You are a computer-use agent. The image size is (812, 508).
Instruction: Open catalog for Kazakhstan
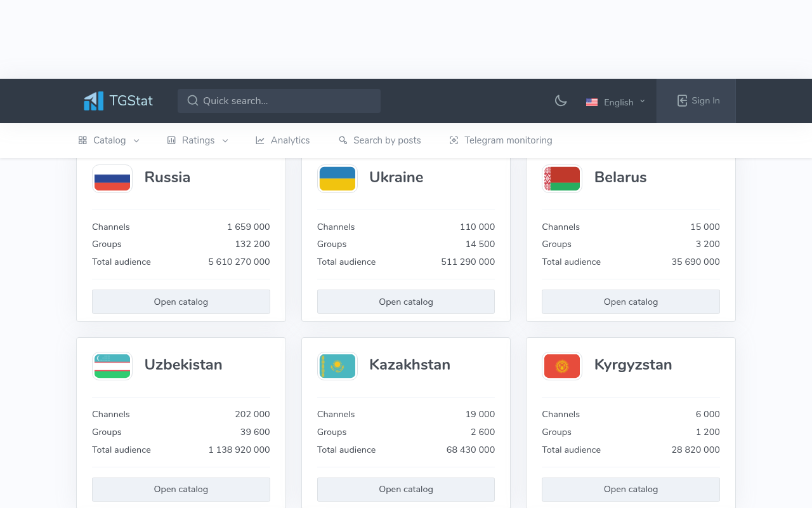(x=406, y=489)
